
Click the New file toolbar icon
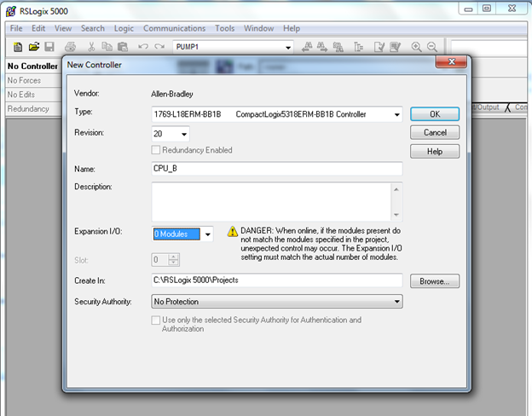tap(18, 47)
